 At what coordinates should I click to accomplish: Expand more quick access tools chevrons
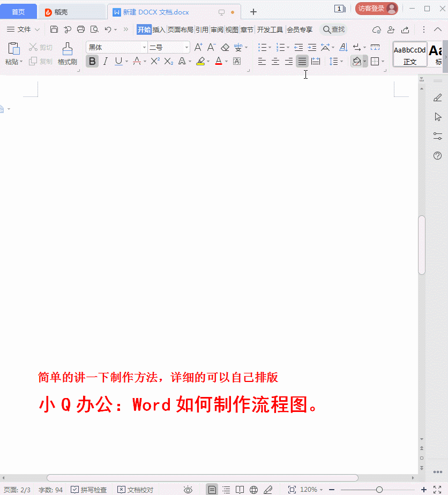(x=126, y=29)
